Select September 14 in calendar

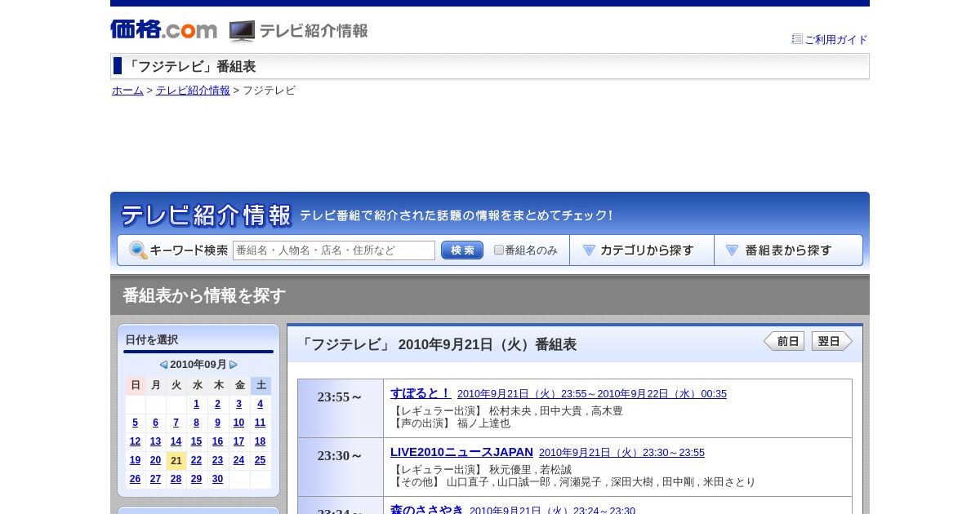[176, 441]
